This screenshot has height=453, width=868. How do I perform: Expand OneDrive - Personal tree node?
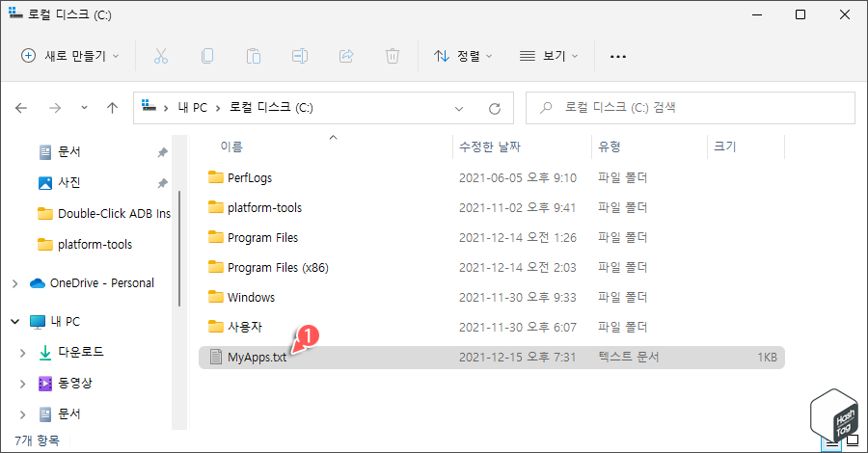click(x=14, y=283)
